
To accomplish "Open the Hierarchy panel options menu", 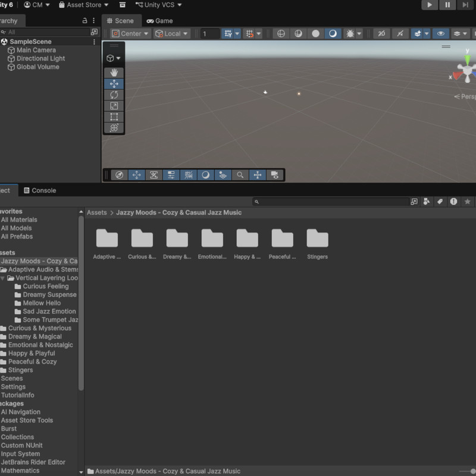I will tap(93, 21).
